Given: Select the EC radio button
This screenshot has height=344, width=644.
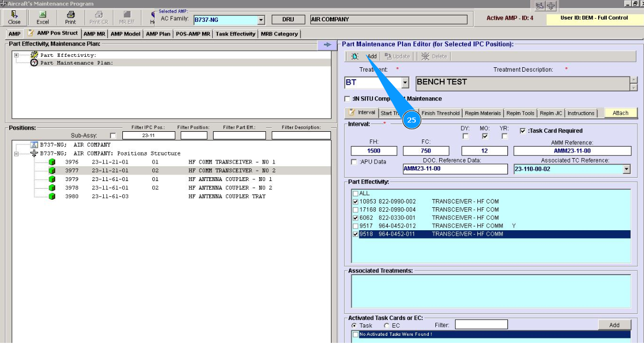Looking at the screenshot, I should [x=386, y=325].
